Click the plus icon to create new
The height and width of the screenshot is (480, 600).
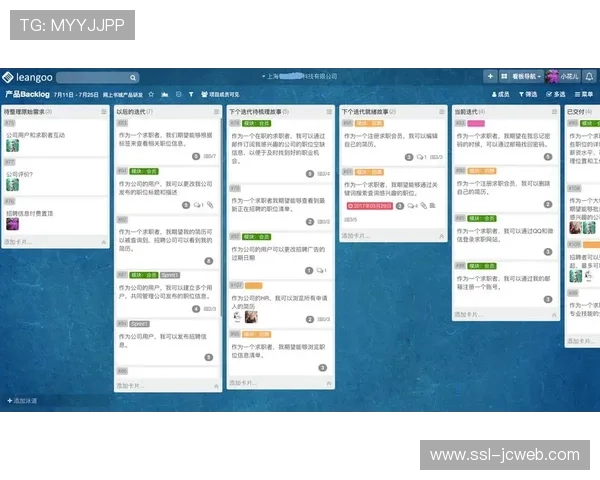490,76
